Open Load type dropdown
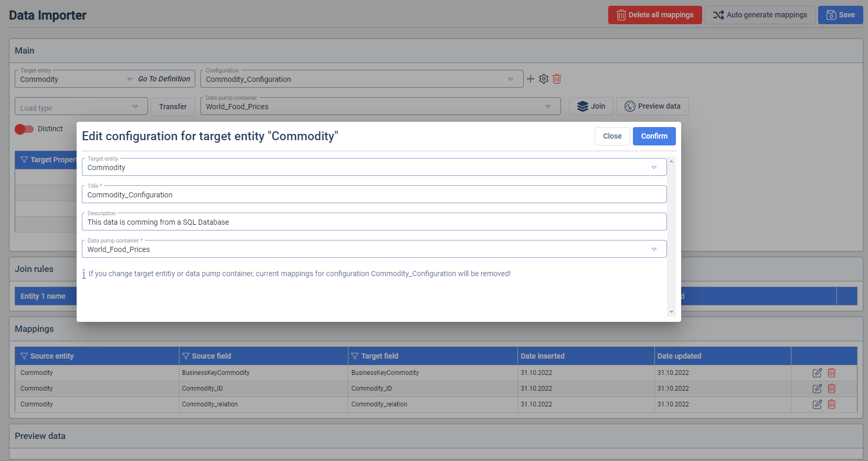The height and width of the screenshot is (461, 868). click(x=135, y=107)
